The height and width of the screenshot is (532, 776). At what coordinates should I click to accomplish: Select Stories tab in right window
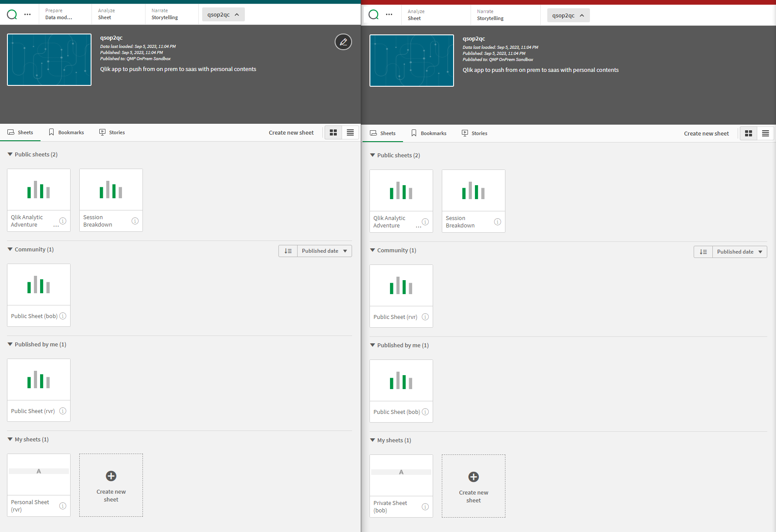474,133
